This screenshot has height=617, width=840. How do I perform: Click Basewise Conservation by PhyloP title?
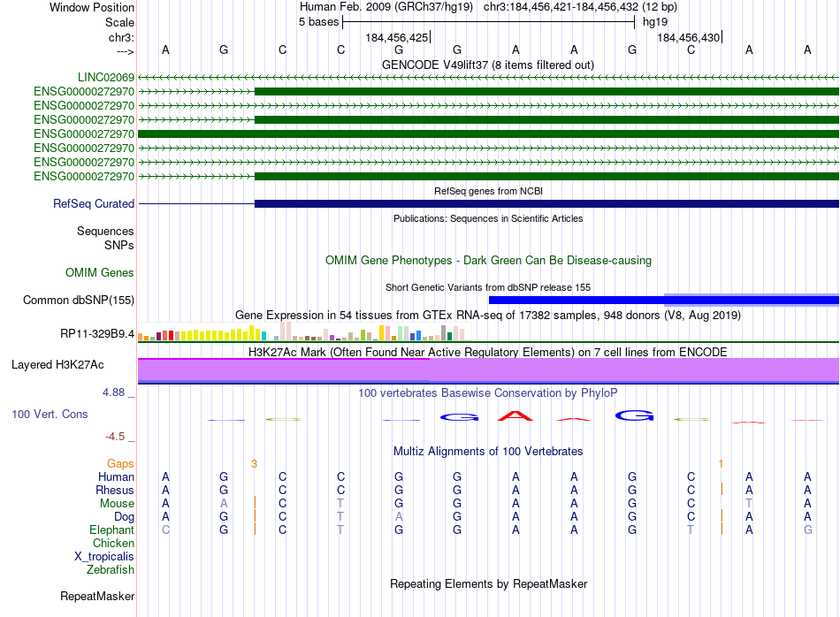click(x=488, y=393)
